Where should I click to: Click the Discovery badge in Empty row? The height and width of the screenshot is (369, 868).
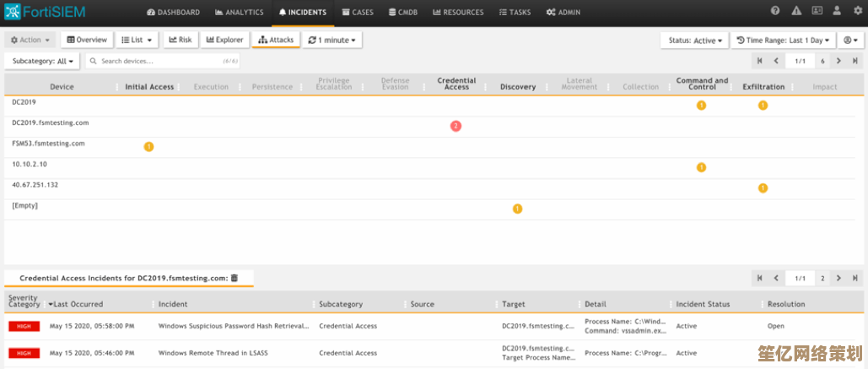click(517, 209)
